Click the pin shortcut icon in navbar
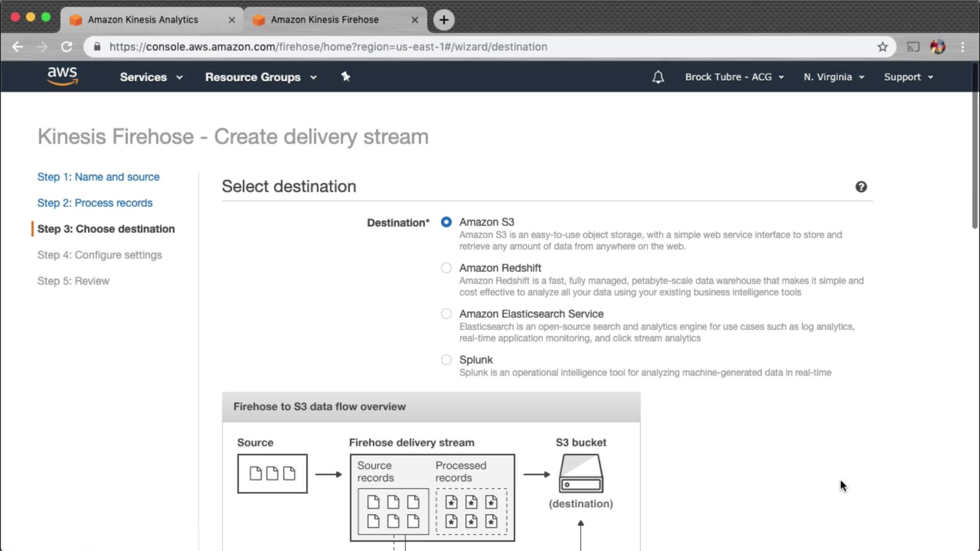Viewport: 980px width, 551px height. tap(346, 77)
